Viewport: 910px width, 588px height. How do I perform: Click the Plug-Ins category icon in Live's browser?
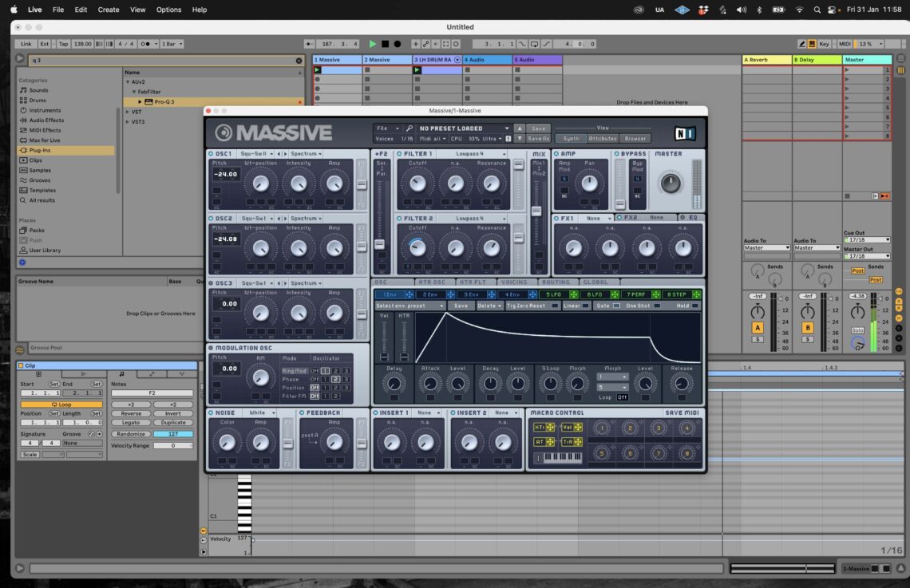pos(22,150)
